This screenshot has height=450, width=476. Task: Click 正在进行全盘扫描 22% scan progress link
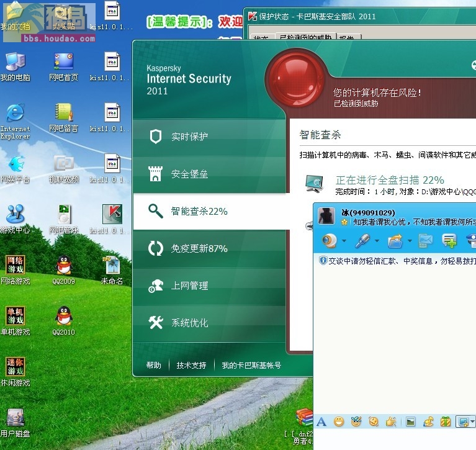(x=390, y=180)
